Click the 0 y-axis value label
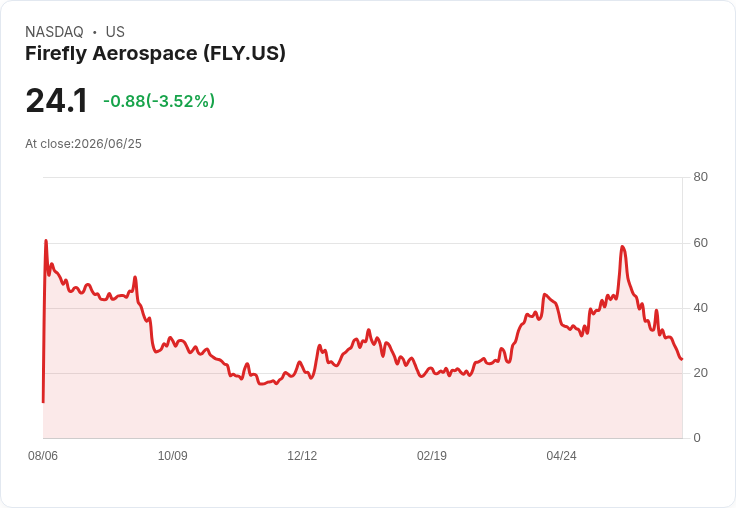This screenshot has height=508, width=736. point(697,438)
